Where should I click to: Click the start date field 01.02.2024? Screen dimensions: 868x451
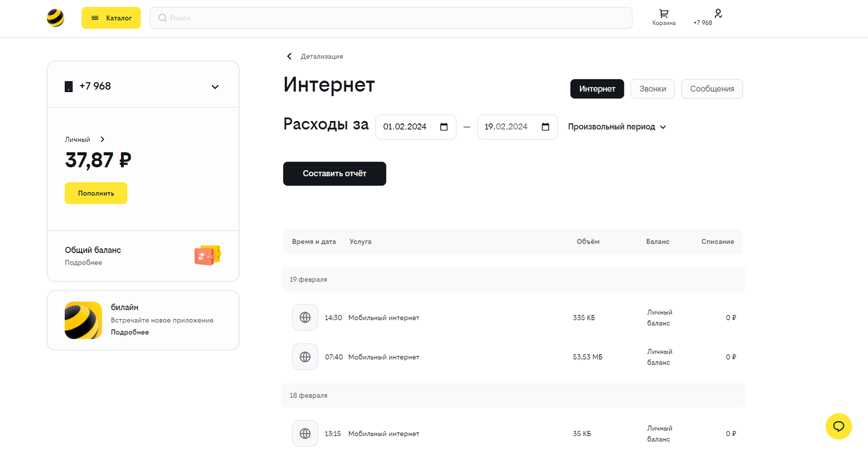tap(416, 127)
